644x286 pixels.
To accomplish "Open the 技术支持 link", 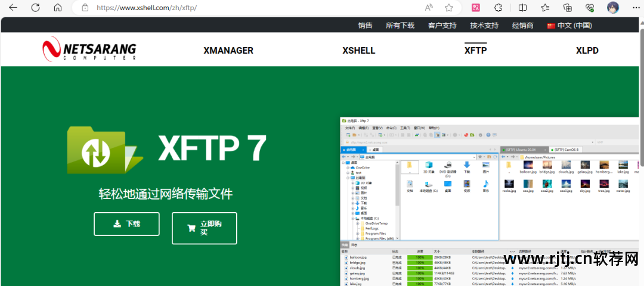I will click(x=484, y=26).
